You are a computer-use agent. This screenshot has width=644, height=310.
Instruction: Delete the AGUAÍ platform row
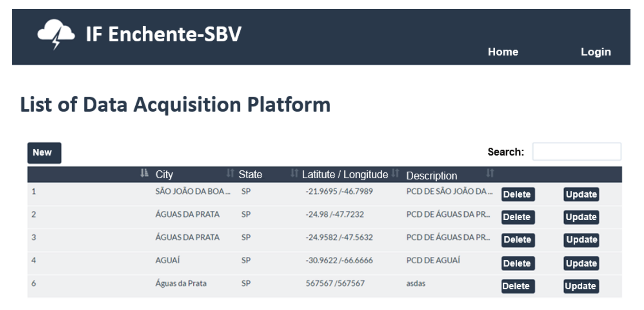[x=517, y=263]
